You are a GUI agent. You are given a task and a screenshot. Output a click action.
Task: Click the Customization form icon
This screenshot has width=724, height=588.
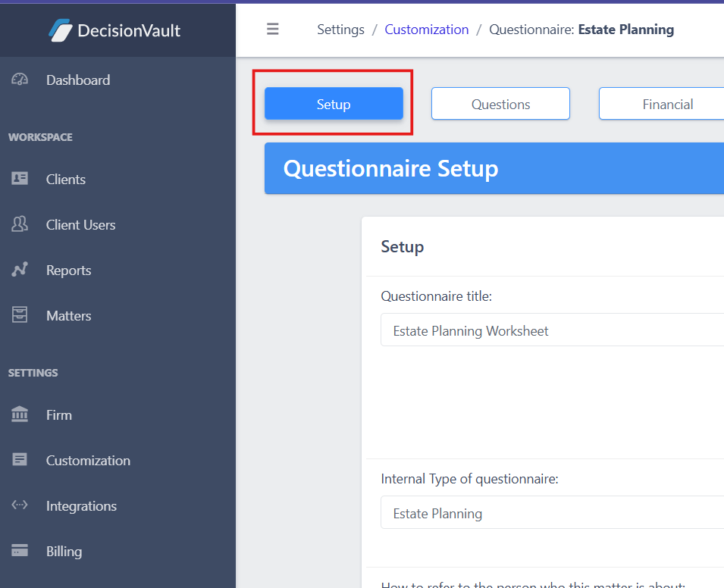point(20,460)
